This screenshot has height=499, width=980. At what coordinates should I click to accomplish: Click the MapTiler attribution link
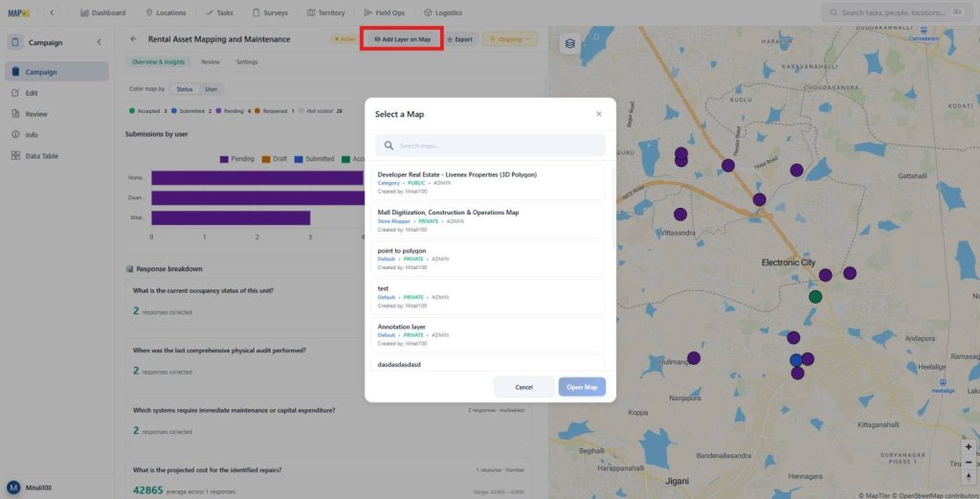point(875,495)
